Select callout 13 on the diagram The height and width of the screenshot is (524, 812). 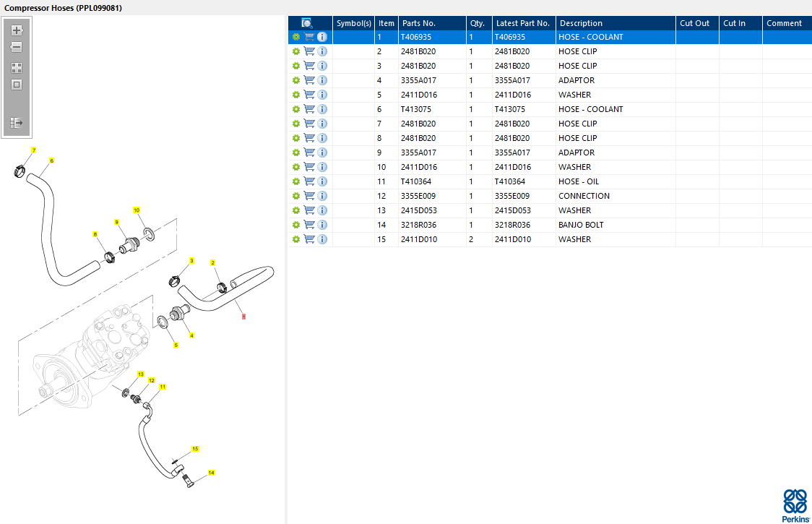[141, 374]
